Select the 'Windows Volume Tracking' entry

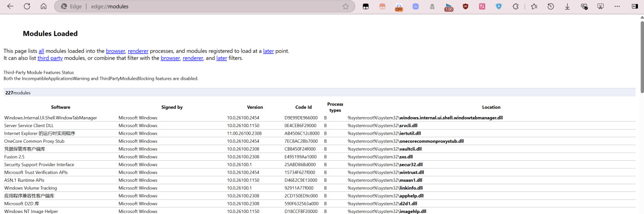(x=30, y=188)
